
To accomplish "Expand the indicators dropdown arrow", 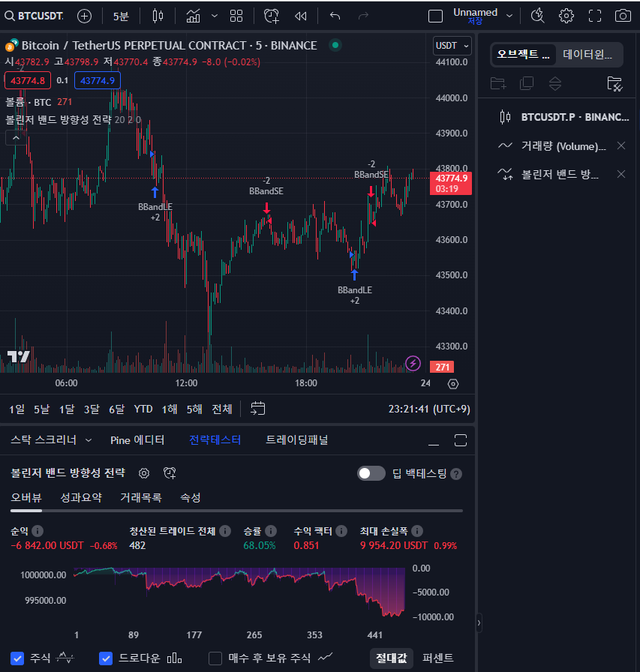I will [x=215, y=16].
